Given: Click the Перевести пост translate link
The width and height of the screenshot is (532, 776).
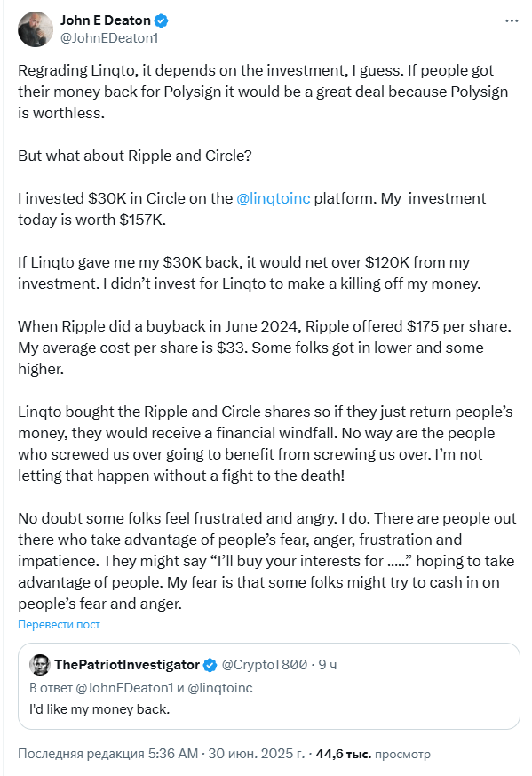Looking at the screenshot, I should 59,625.
